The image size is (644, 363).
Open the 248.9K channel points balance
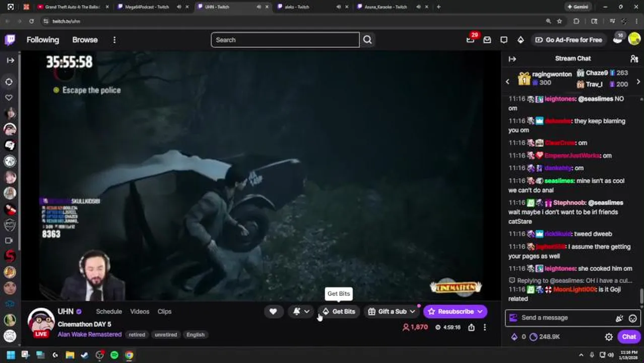(x=545, y=337)
